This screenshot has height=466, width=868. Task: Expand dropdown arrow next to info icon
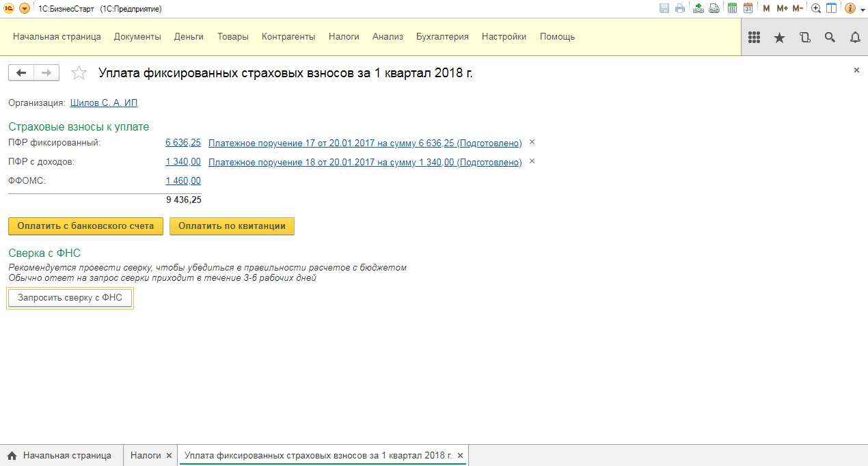point(861,8)
